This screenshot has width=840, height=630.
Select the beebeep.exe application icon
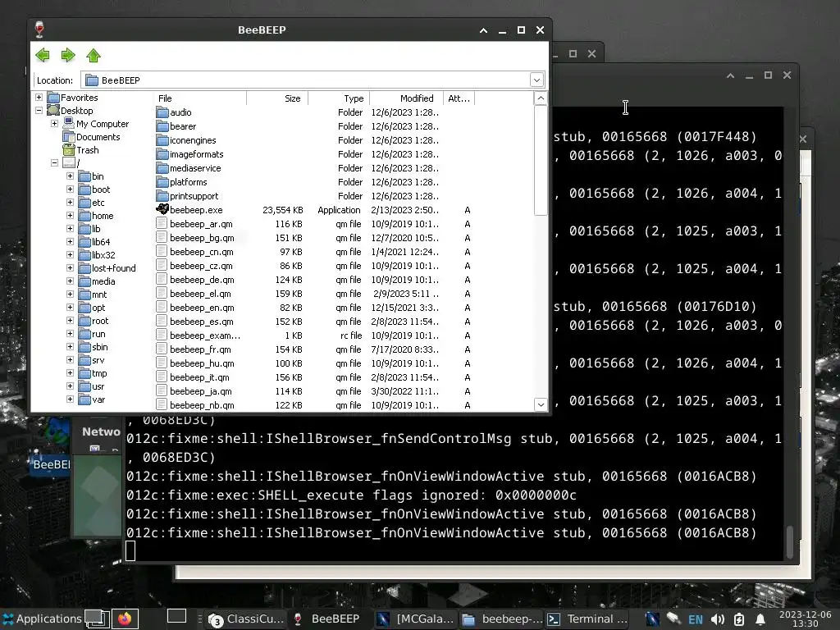[x=162, y=209]
